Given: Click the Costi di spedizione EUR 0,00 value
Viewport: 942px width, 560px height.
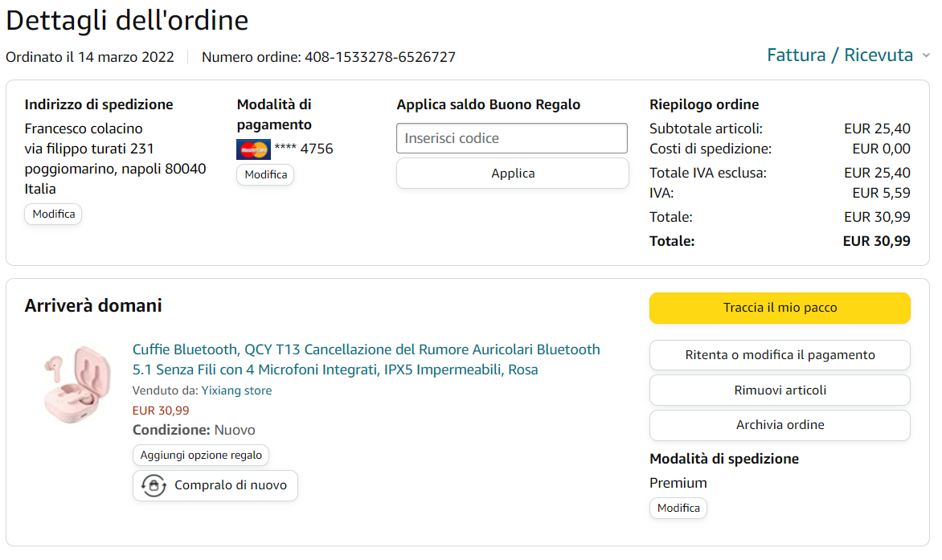Looking at the screenshot, I should point(882,149).
